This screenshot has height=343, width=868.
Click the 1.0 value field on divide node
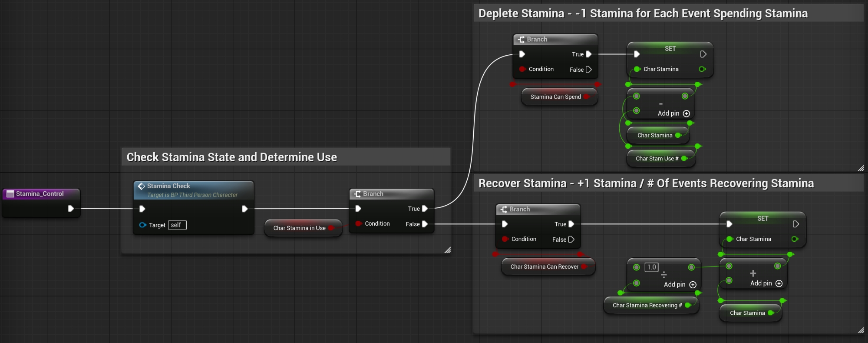(x=651, y=267)
